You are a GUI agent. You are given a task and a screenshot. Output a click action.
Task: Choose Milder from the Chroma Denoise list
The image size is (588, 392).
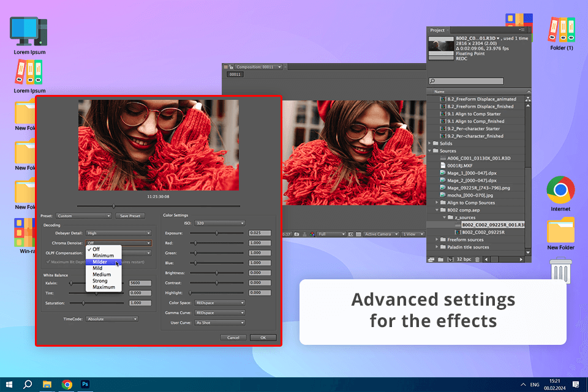[104, 262]
